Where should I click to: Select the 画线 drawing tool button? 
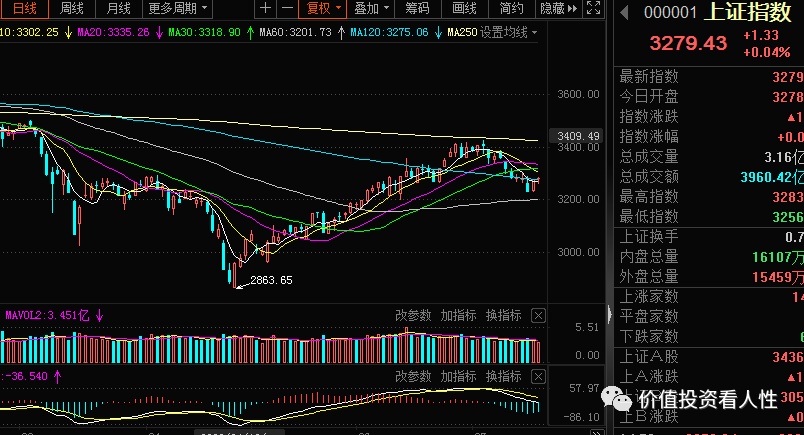tap(465, 8)
